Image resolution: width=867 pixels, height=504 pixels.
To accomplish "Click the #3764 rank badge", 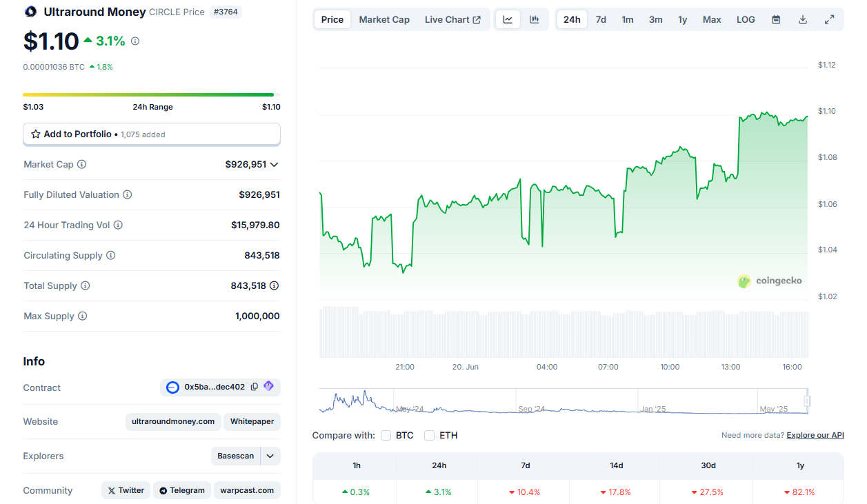I will tap(226, 12).
